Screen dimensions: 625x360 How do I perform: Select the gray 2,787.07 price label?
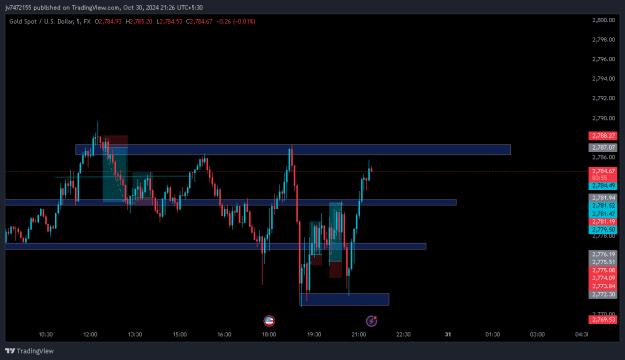point(603,148)
